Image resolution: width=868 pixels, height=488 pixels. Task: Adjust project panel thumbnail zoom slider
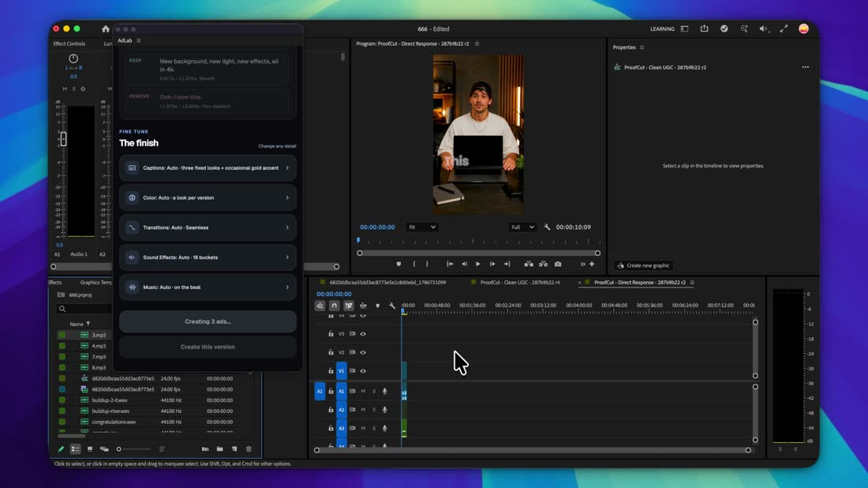[x=133, y=449]
